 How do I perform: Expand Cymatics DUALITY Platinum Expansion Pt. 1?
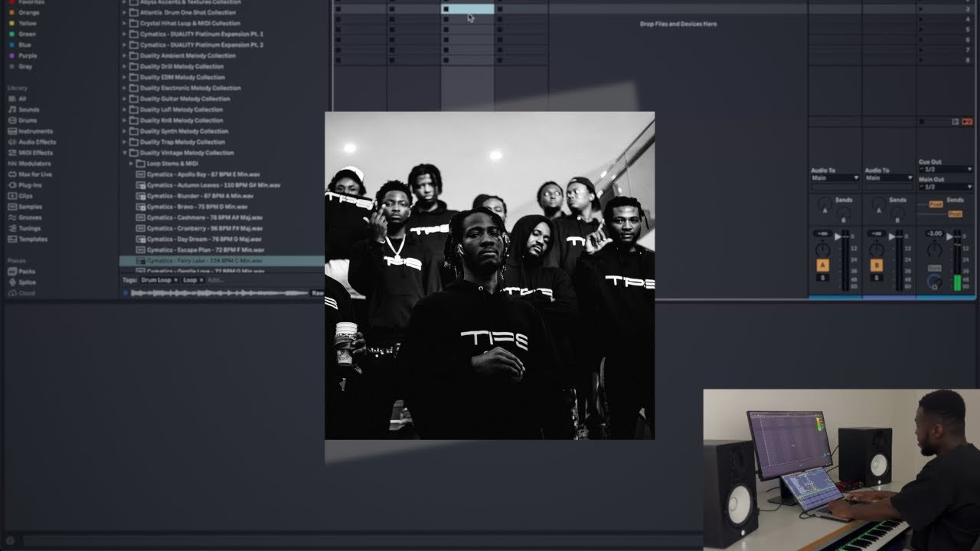click(x=125, y=34)
